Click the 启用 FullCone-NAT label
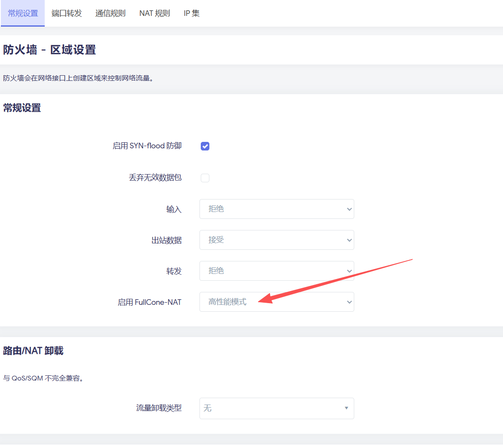 (x=150, y=302)
